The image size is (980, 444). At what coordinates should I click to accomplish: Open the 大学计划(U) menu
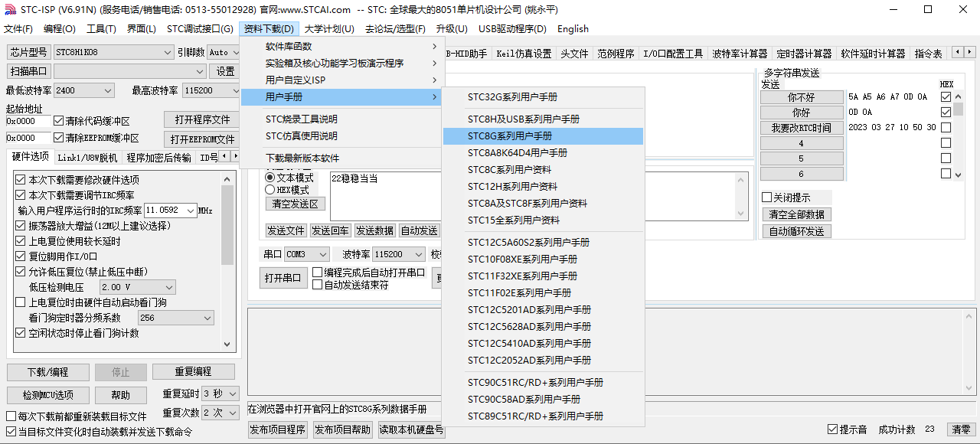[x=329, y=29]
